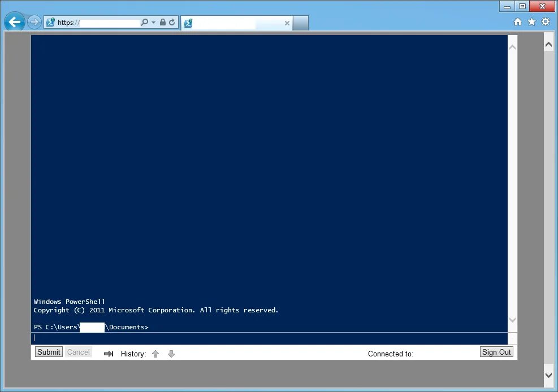Click the 'History:' label
558x392 pixels.
(x=133, y=354)
